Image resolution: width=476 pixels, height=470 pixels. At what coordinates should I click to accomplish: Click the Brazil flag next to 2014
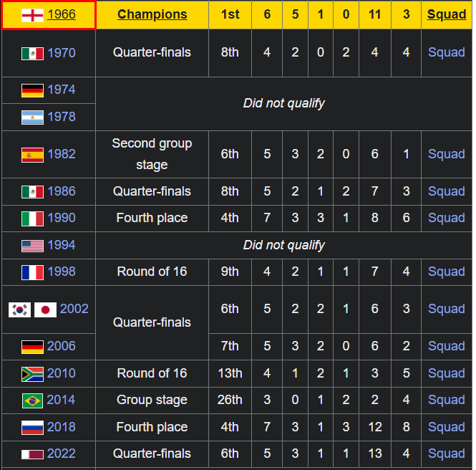pos(32,401)
